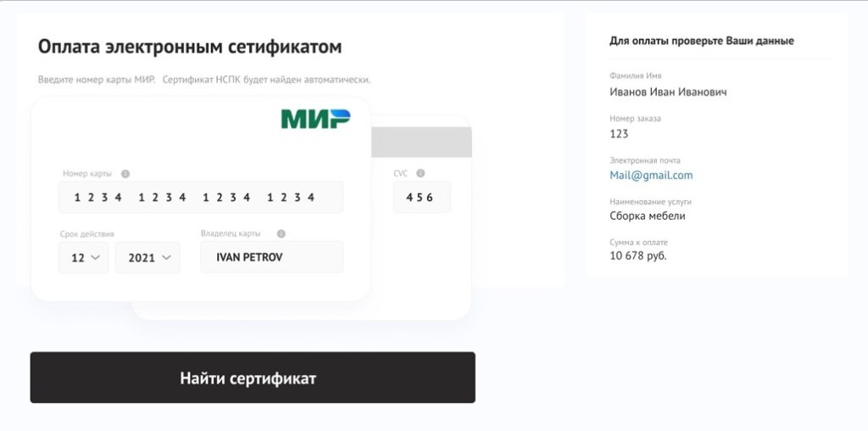
Task: Click the Для оплаты проверьте Ваши данные header
Action: pyautogui.click(x=702, y=41)
